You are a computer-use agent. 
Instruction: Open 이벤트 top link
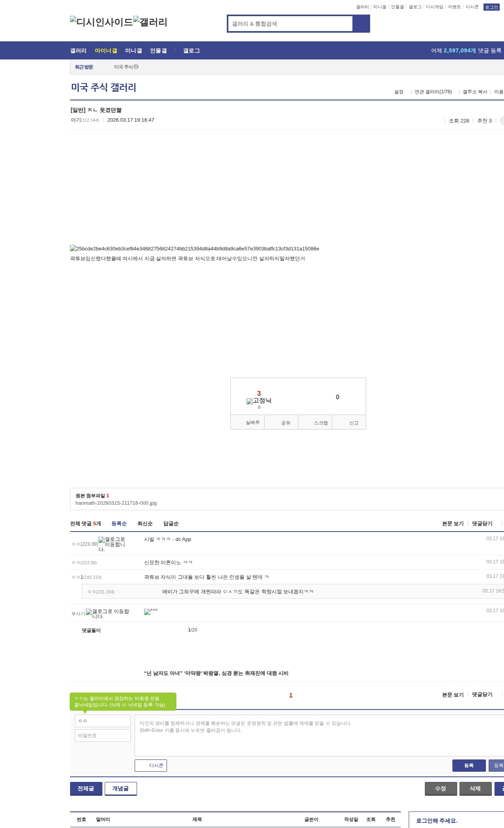click(x=454, y=7)
